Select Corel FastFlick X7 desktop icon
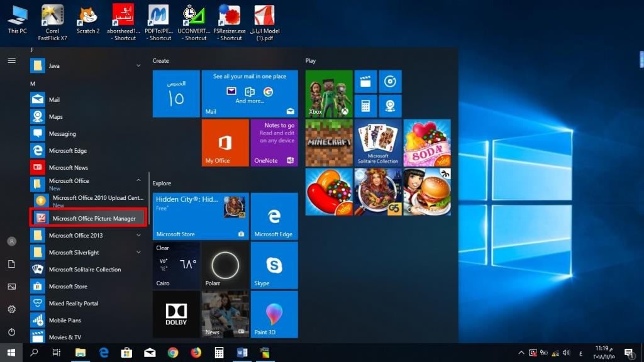This screenshot has height=362, width=644. coord(53,23)
